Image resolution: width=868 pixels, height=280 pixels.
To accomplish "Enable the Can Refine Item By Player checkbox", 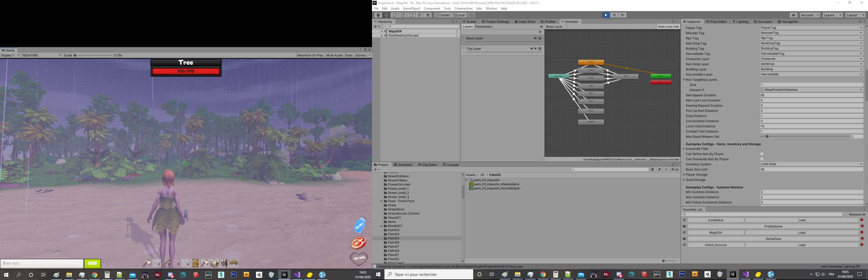I will pyautogui.click(x=762, y=154).
